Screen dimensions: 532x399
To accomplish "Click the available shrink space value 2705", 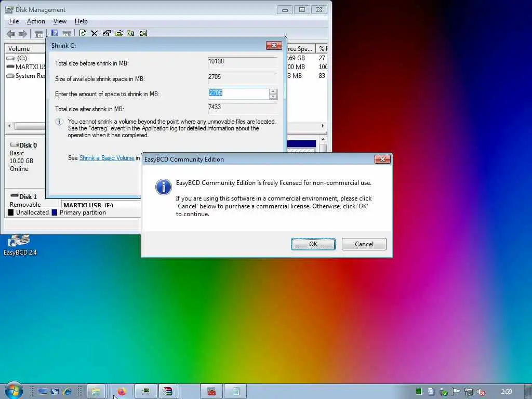I will click(x=242, y=77).
